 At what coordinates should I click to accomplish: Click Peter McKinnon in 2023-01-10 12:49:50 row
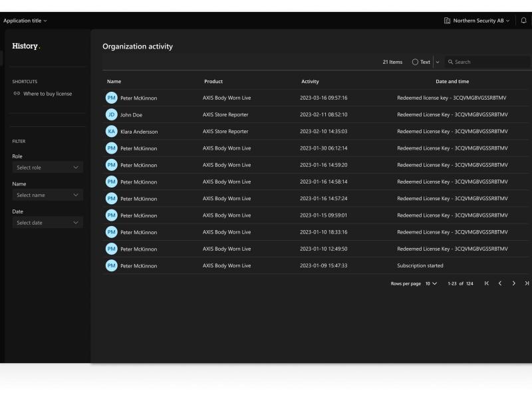(139, 249)
